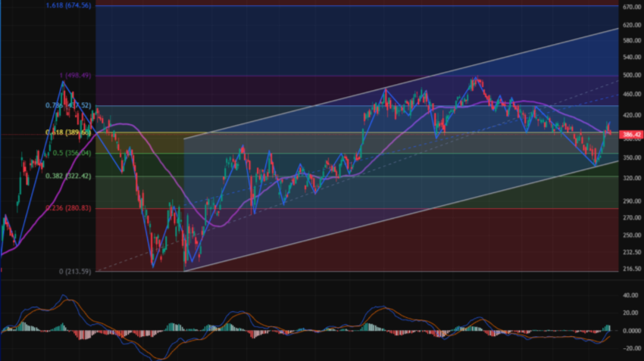Click the 40.00 MACD scale label
The width and height of the screenshot is (644, 361).
(630, 295)
